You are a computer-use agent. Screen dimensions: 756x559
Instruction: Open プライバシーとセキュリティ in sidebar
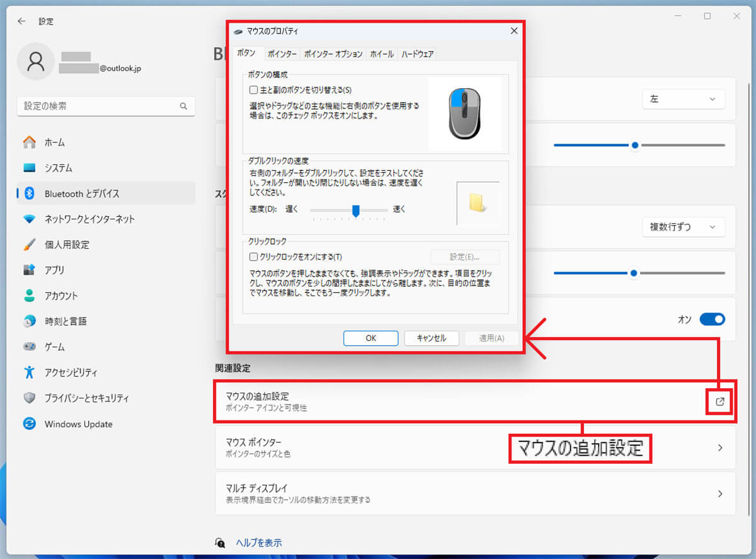106,398
